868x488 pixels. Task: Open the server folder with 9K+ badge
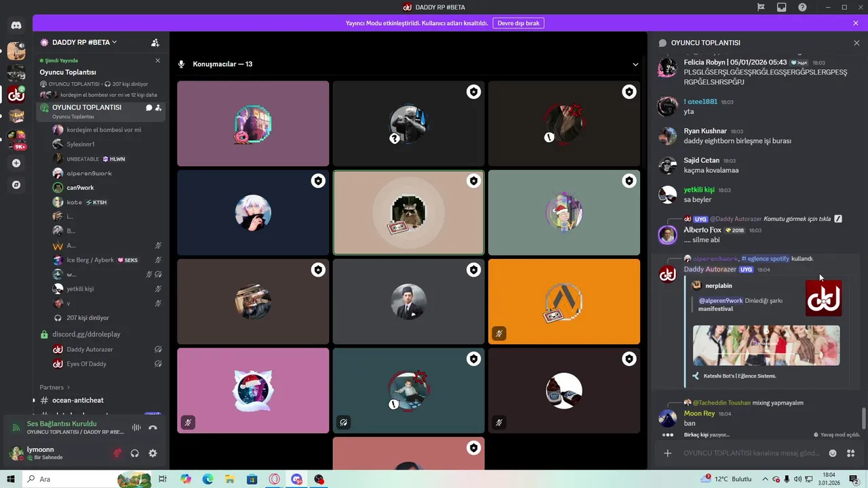(x=16, y=139)
